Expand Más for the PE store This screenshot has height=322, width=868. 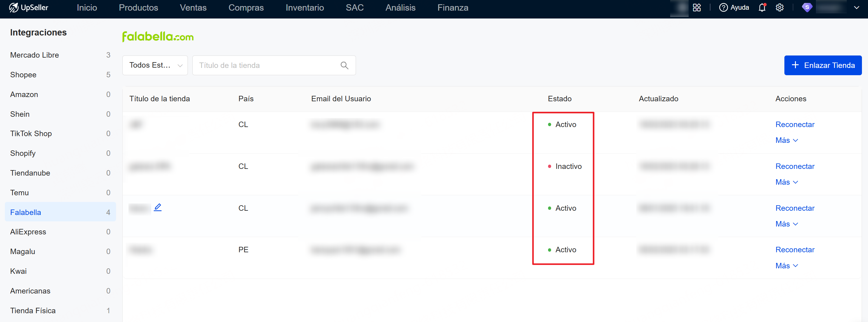coord(787,266)
